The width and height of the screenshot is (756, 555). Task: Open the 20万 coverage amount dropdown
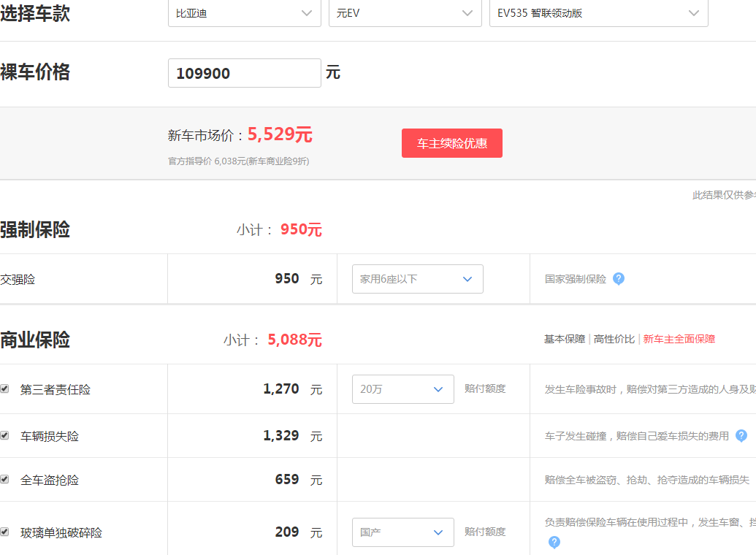[x=403, y=389]
